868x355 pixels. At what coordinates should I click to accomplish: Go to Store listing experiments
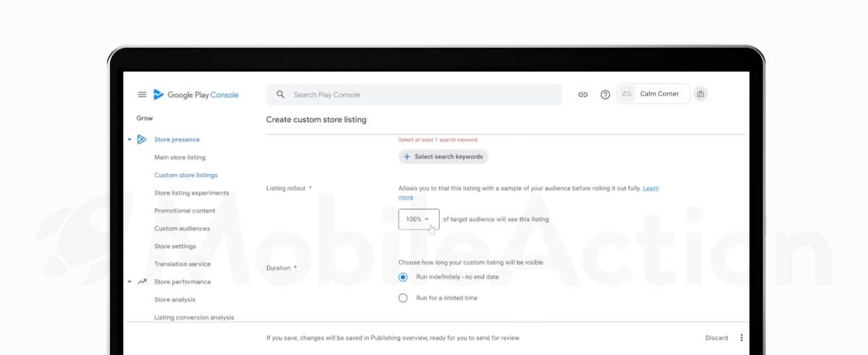[x=191, y=193]
